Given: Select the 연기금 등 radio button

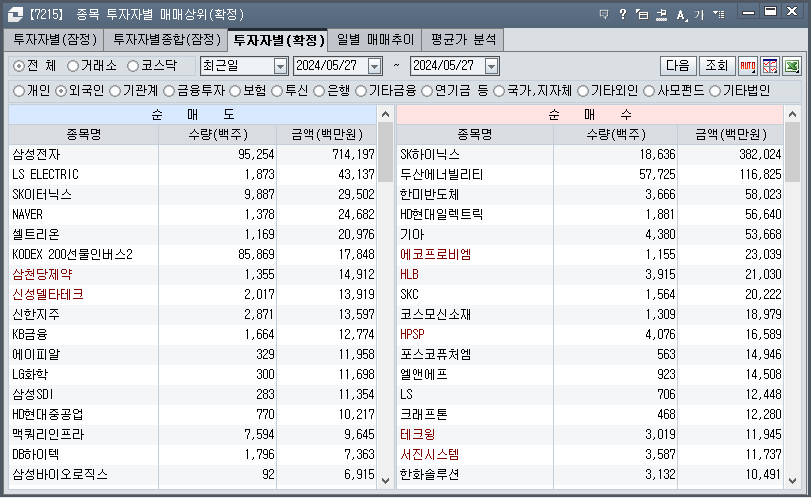Looking at the screenshot, I should point(427,91).
